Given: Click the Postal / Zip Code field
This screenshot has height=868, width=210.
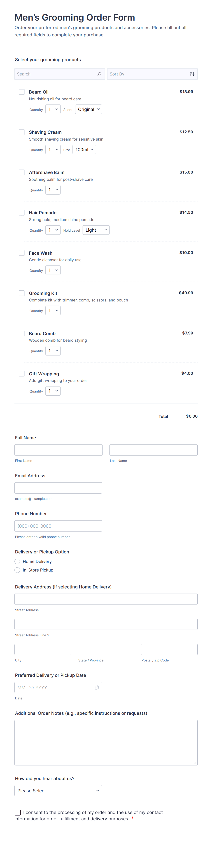Looking at the screenshot, I should [169, 649].
